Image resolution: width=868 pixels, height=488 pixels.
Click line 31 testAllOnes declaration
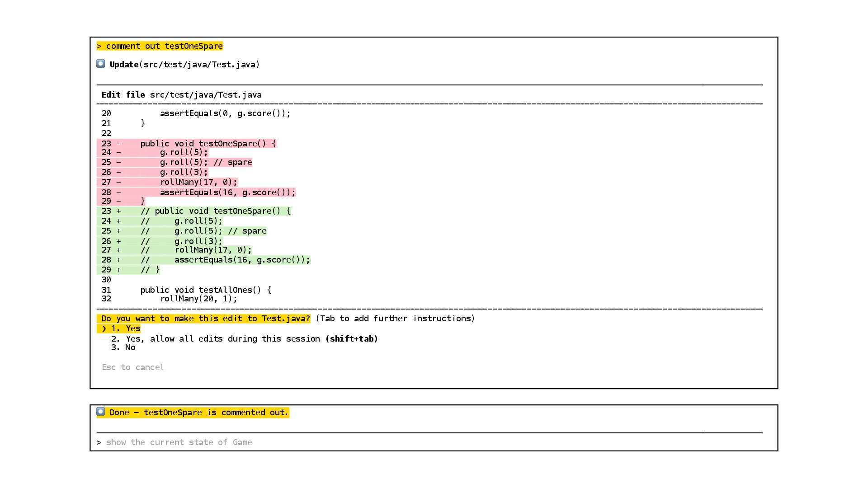tap(205, 290)
